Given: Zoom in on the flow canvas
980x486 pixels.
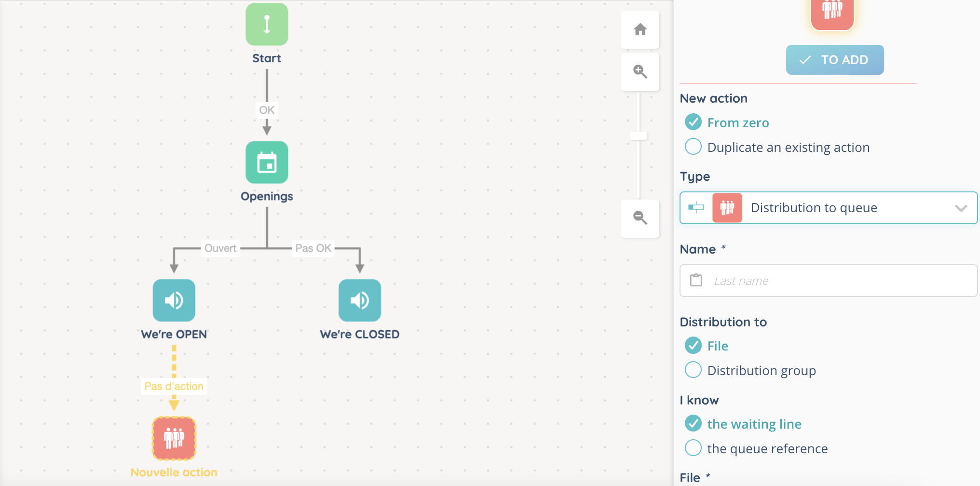Looking at the screenshot, I should coord(640,72).
